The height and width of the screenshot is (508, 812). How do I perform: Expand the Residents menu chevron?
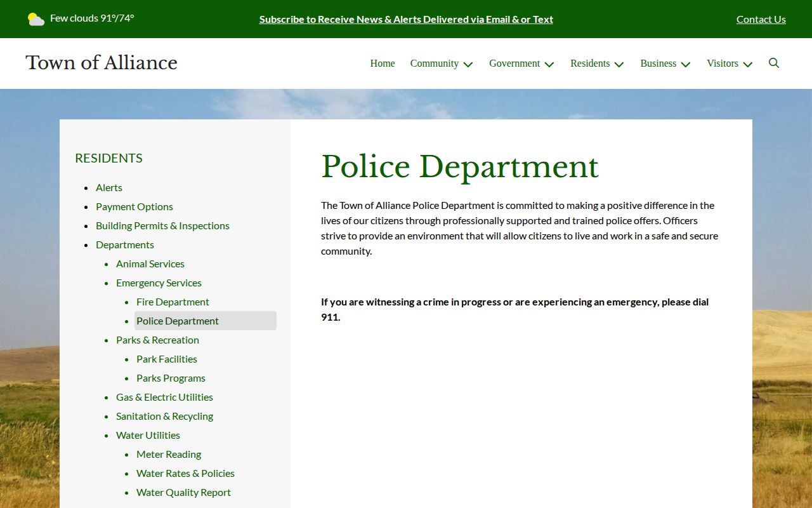[619, 64]
